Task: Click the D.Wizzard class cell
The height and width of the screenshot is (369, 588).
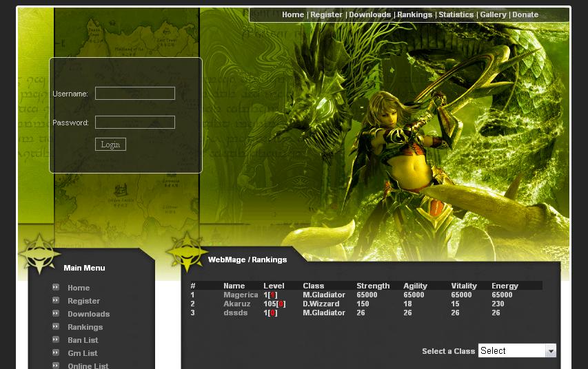Action: (x=321, y=304)
